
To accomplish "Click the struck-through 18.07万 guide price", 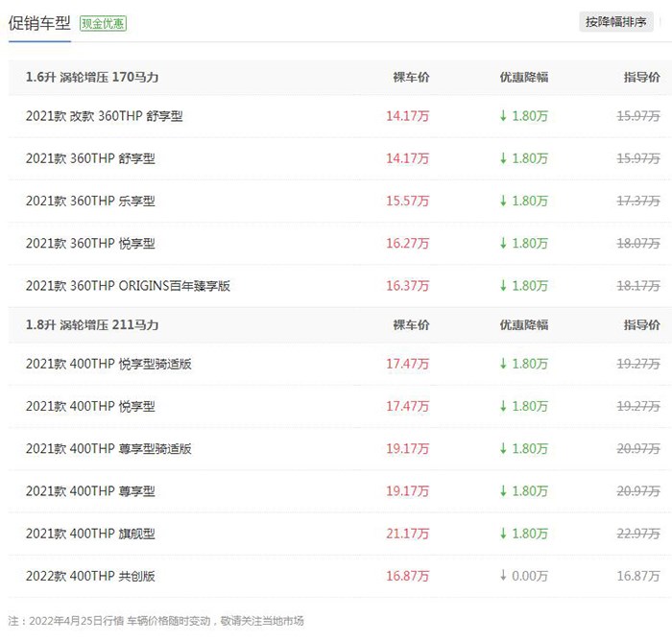I will tap(638, 243).
